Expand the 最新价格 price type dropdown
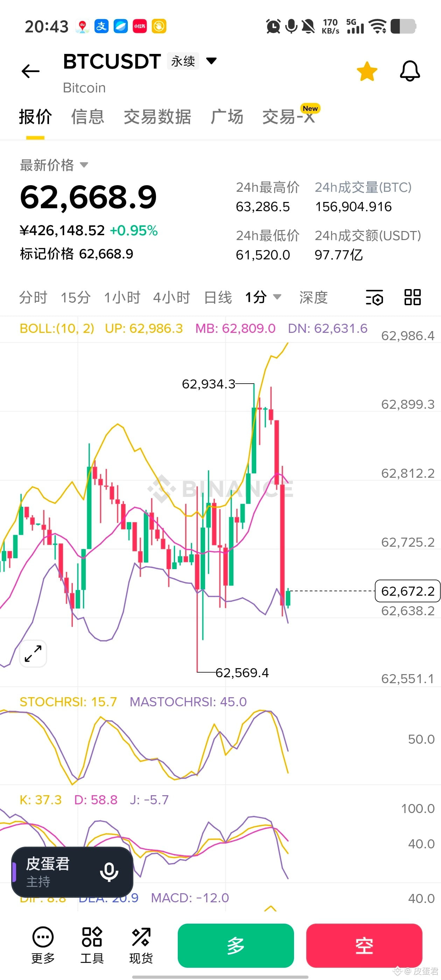 (x=84, y=165)
